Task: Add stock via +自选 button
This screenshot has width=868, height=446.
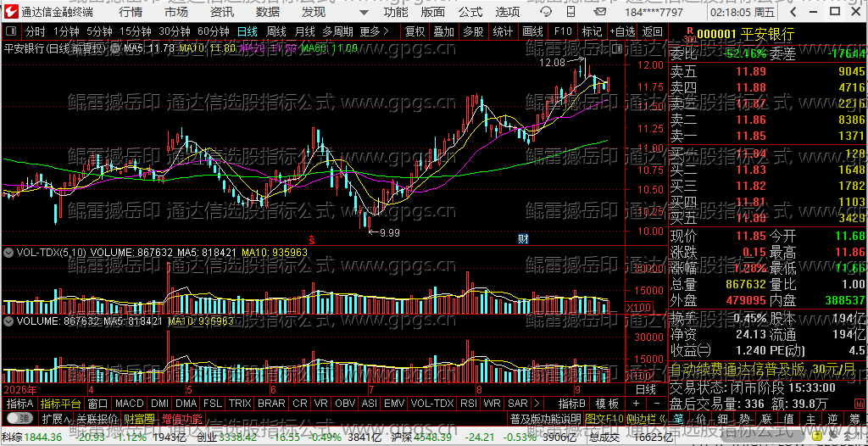Action: click(623, 32)
